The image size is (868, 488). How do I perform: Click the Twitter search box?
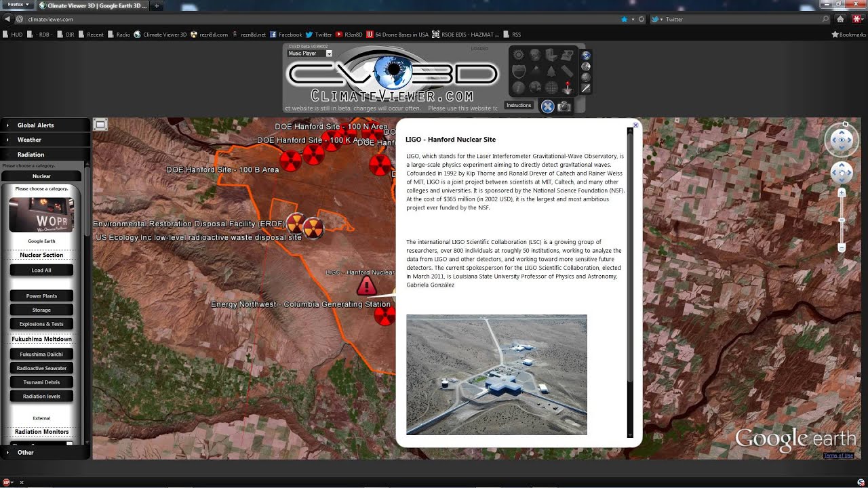(x=739, y=19)
